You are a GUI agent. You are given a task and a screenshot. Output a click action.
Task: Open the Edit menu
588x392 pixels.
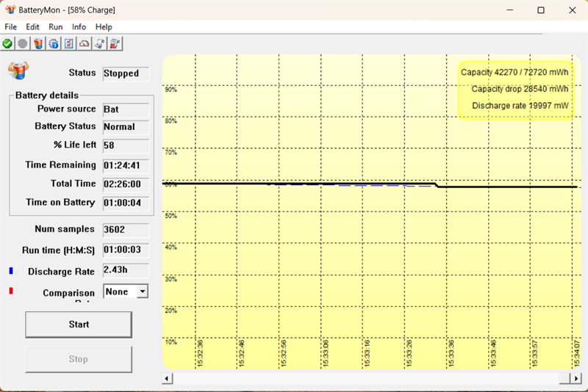click(33, 26)
